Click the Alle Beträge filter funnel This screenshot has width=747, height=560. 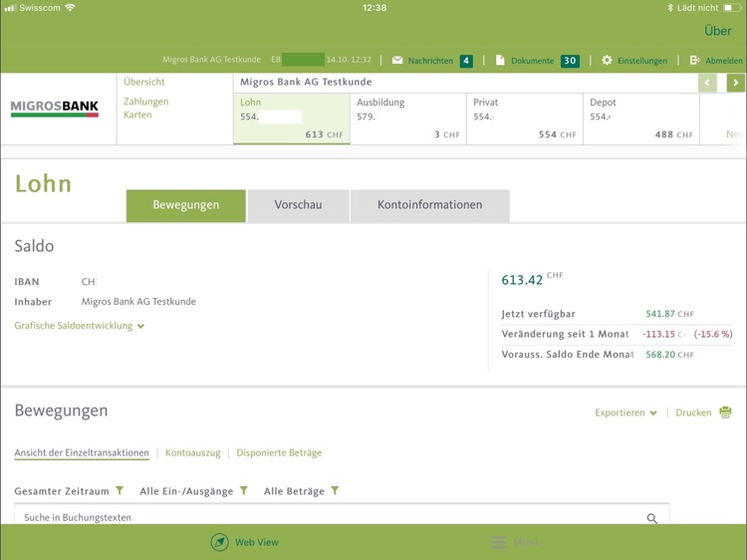(335, 490)
